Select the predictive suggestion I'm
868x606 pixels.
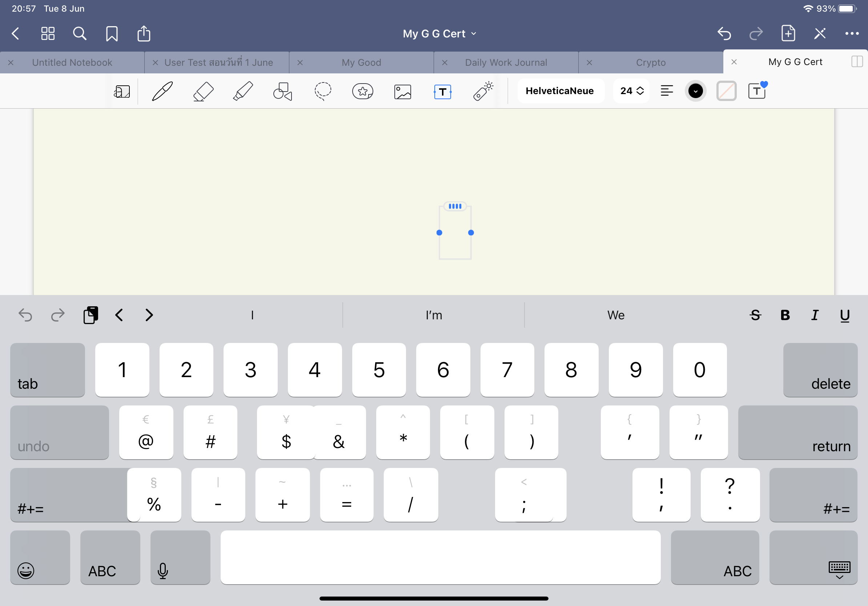434,315
